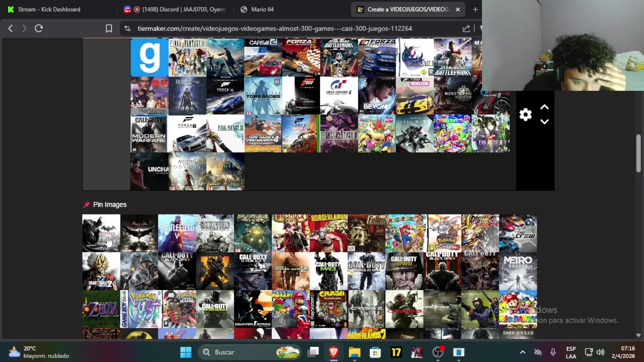
Task: Click the taskbar Buscar search box
Action: click(251, 352)
